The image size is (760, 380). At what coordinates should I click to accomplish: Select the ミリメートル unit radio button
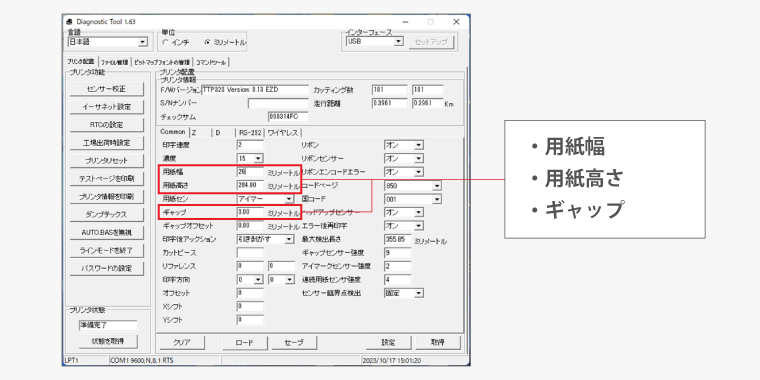pyautogui.click(x=207, y=43)
